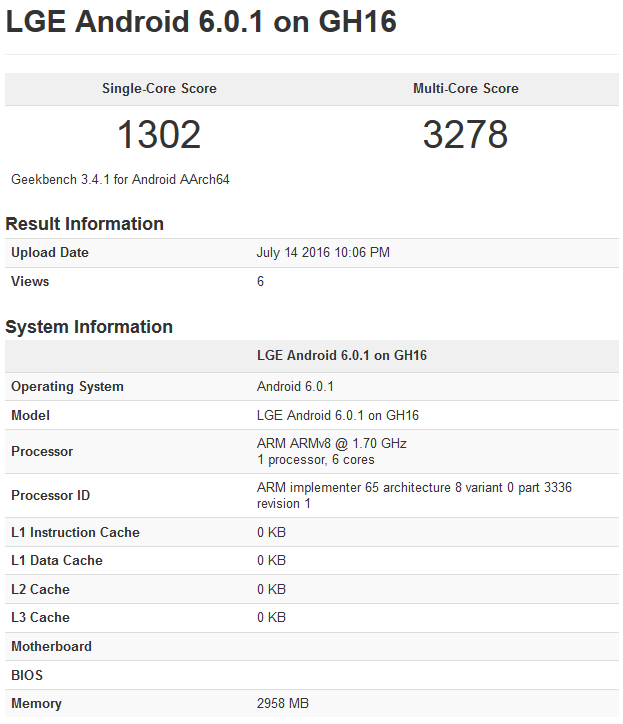
Task: Click the ARM ARMv8 @ 1.70 GHz value
Action: (x=332, y=443)
